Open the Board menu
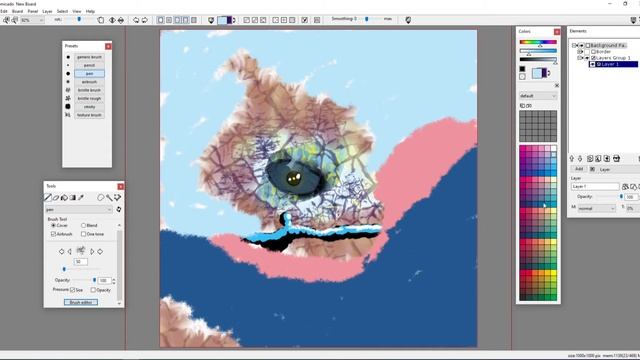640x360 pixels. coord(18,11)
